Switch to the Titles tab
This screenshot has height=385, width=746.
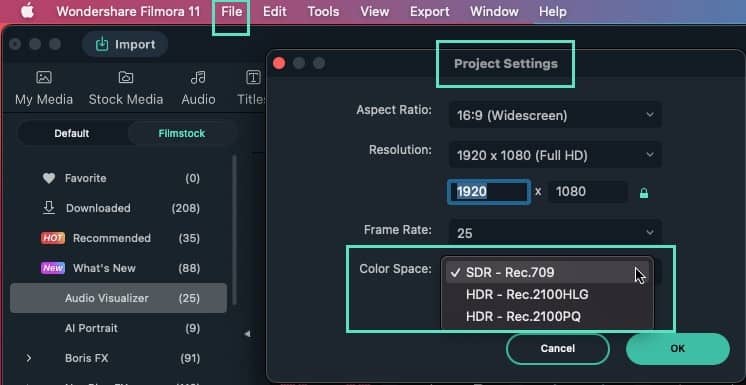click(252, 88)
